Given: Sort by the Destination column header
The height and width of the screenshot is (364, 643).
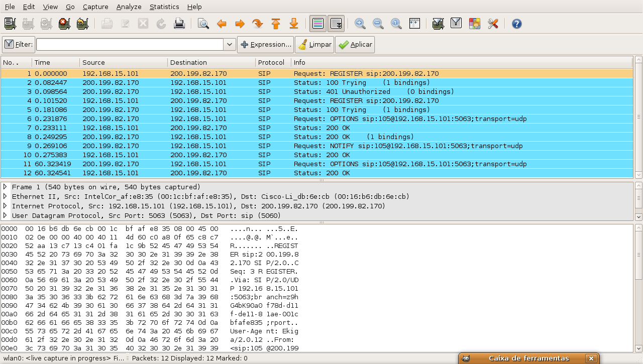Looking at the screenshot, I should (x=211, y=63).
